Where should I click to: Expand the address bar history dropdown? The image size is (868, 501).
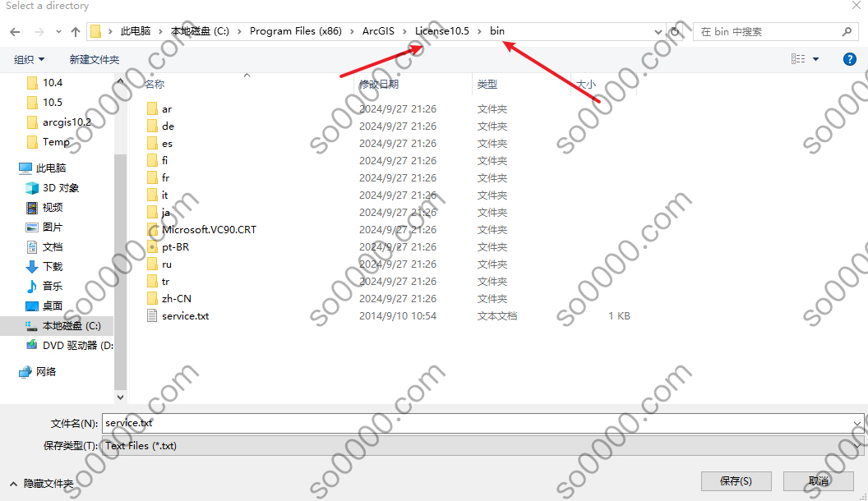pyautogui.click(x=658, y=31)
